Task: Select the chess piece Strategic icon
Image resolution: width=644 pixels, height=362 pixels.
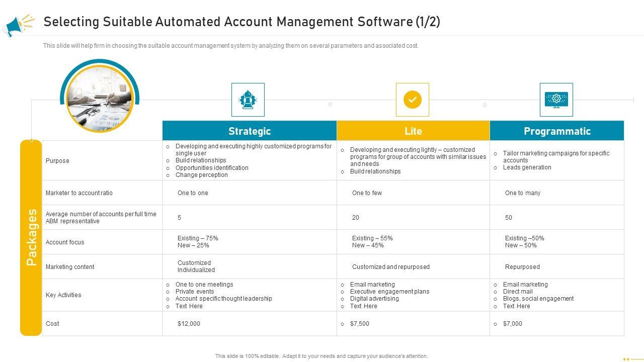Action: click(x=248, y=100)
